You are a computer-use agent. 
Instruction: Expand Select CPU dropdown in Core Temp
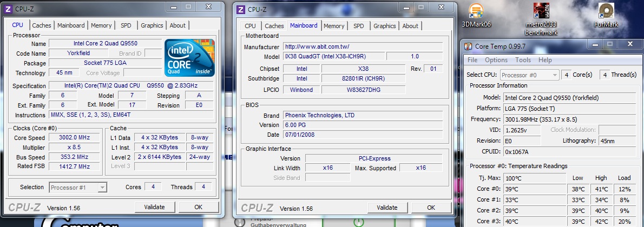point(529,75)
